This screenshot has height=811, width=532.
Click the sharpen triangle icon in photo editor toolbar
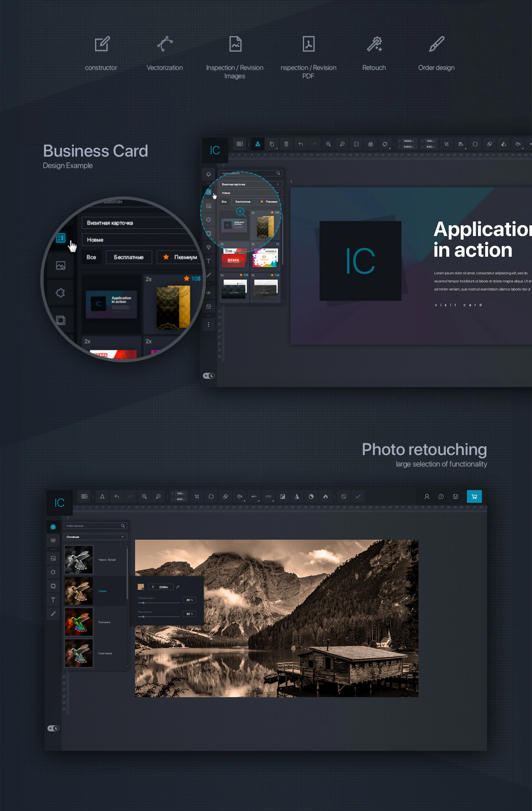tap(297, 497)
